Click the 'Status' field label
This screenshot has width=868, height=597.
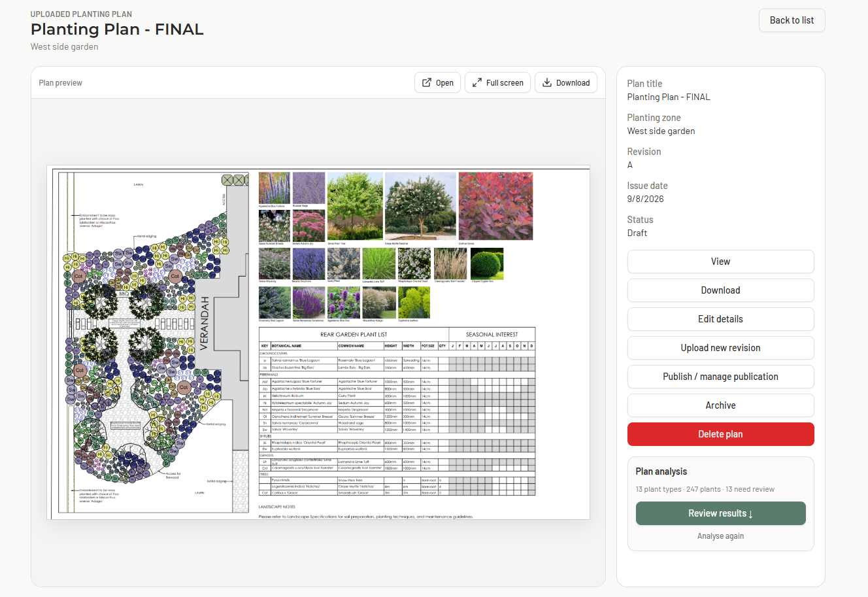tap(641, 220)
